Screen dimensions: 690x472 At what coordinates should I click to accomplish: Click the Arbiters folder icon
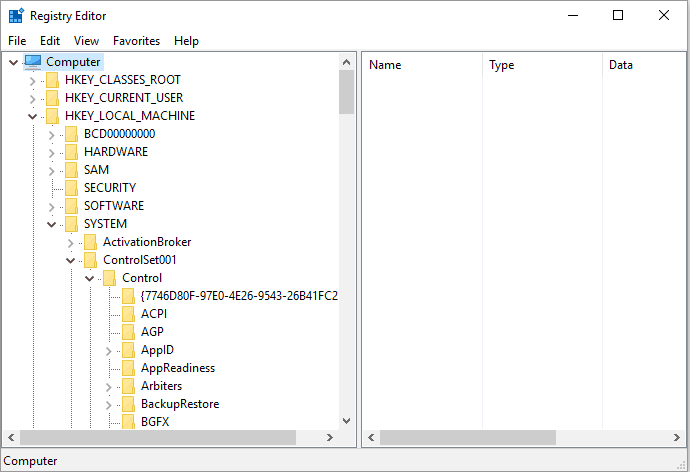click(x=128, y=387)
